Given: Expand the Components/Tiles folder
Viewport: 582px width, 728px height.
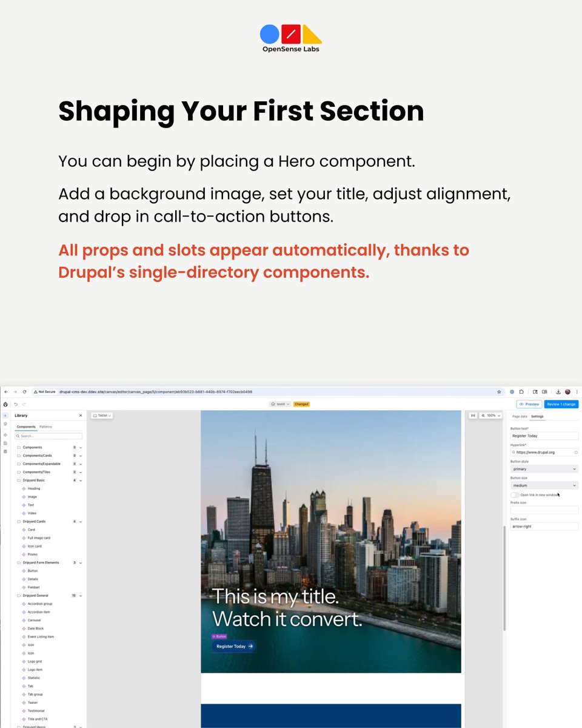Looking at the screenshot, I should click(x=81, y=472).
